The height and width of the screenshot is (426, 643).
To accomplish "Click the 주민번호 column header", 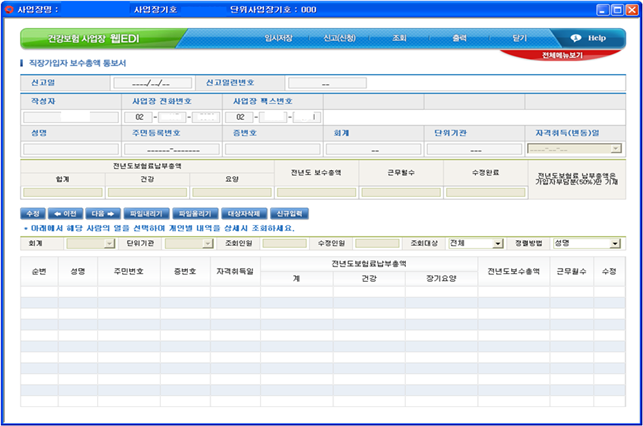I will 129,271.
